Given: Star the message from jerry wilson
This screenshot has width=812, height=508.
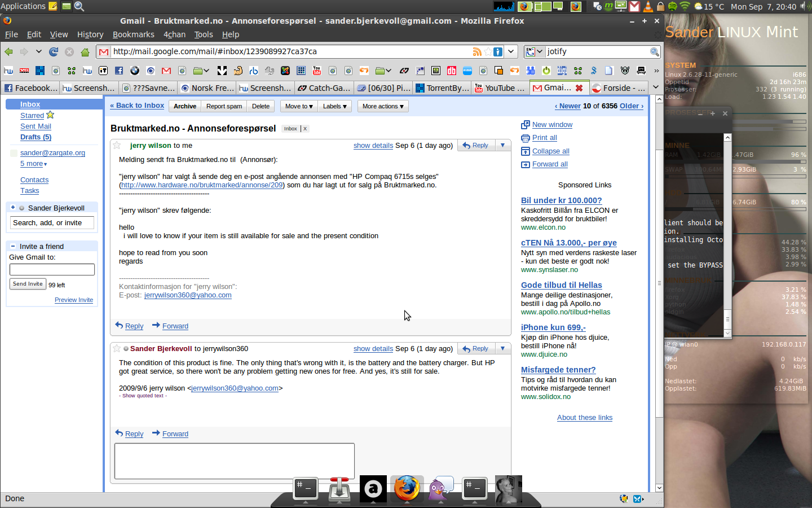Looking at the screenshot, I should pos(117,145).
